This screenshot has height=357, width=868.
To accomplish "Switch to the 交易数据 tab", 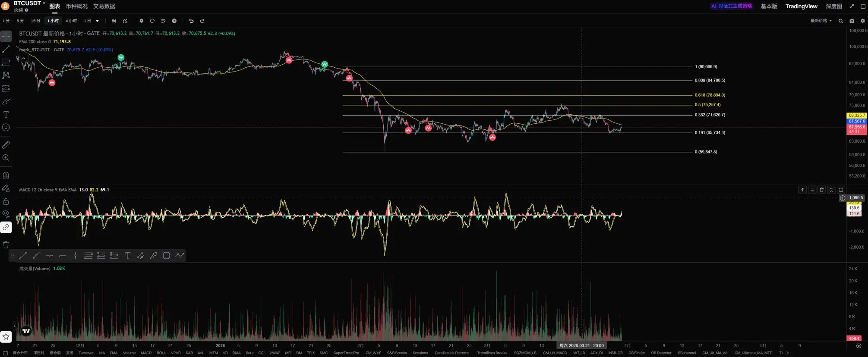I will pyautogui.click(x=104, y=6).
